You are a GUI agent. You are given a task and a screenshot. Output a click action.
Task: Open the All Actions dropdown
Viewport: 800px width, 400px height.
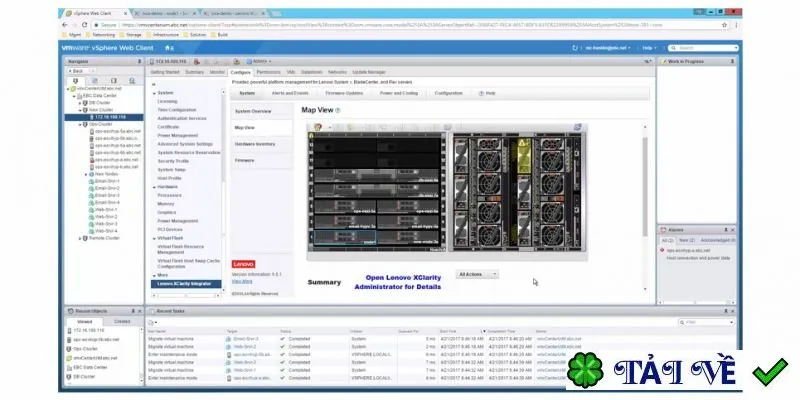tap(477, 274)
